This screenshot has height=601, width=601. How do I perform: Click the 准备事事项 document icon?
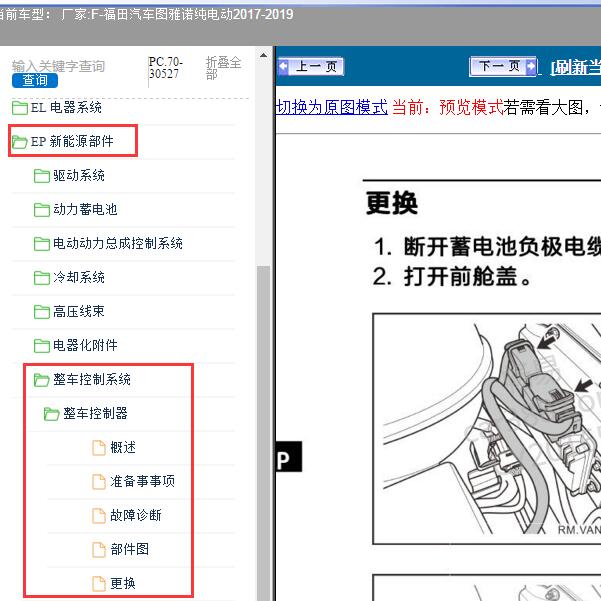click(x=99, y=482)
